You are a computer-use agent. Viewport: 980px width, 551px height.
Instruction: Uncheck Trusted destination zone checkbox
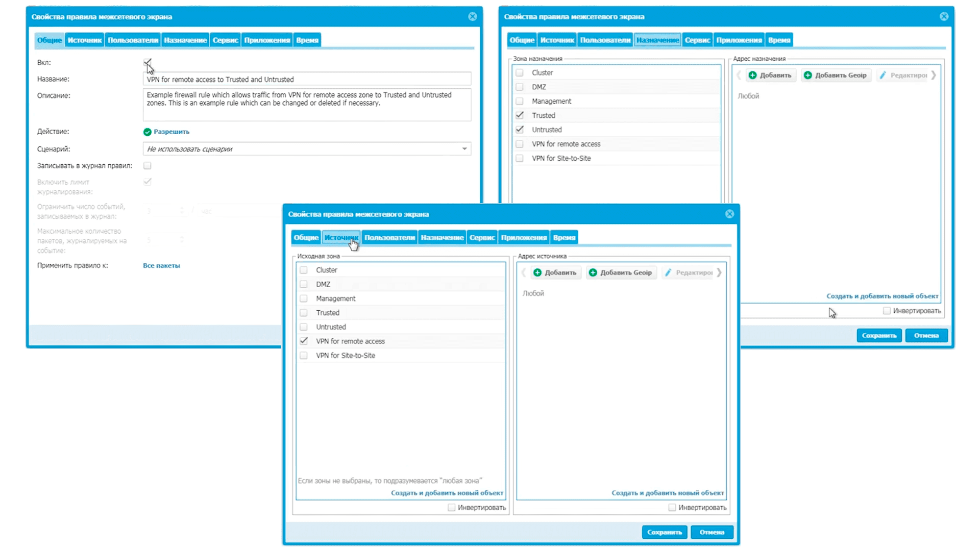[x=520, y=115]
